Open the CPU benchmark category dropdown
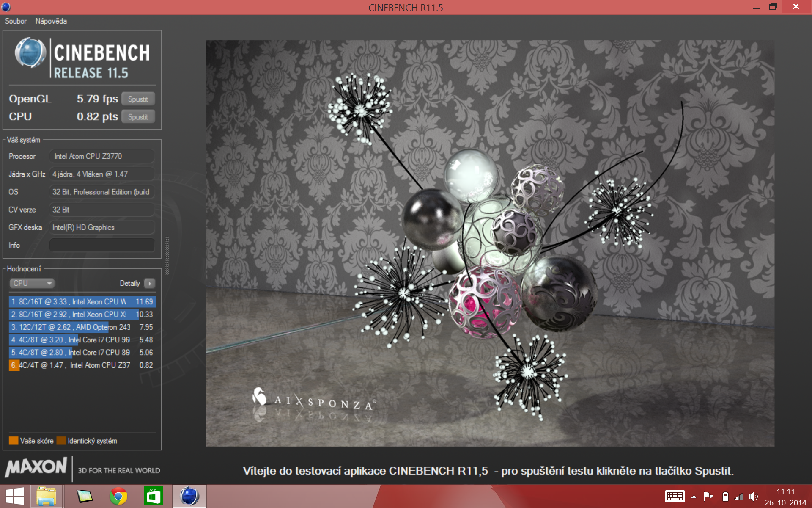The image size is (812, 508). coord(32,283)
